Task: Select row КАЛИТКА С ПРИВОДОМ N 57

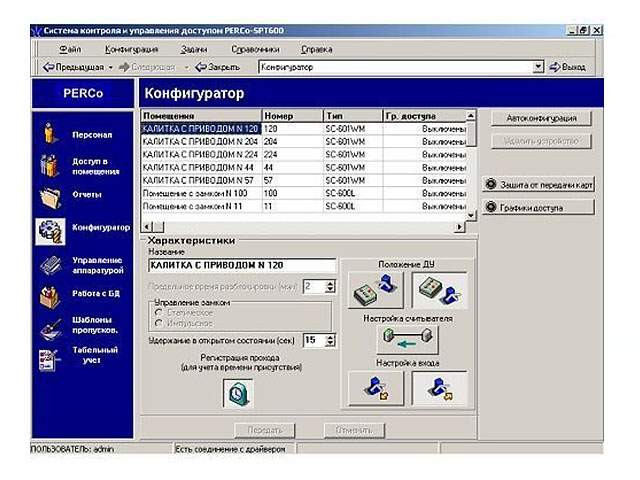Action: pos(304,180)
